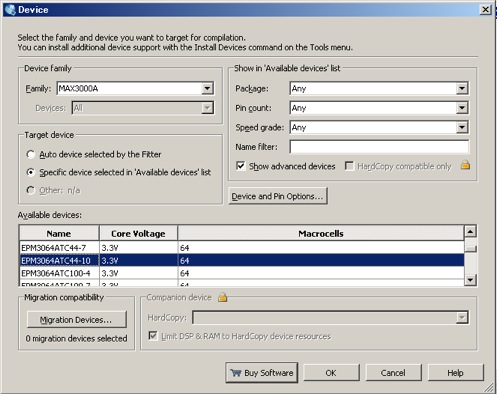Open Device and Pin Options
497x394 pixels.
pyautogui.click(x=278, y=196)
